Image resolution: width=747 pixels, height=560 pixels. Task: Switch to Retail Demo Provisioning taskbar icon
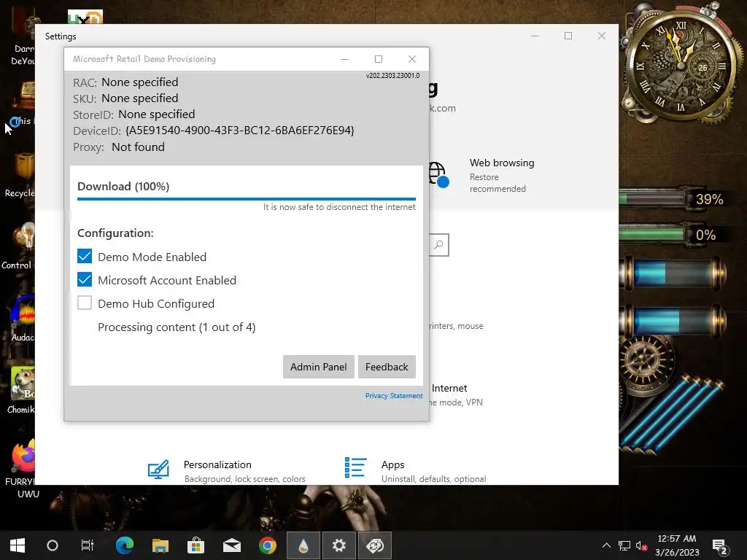pos(375,545)
